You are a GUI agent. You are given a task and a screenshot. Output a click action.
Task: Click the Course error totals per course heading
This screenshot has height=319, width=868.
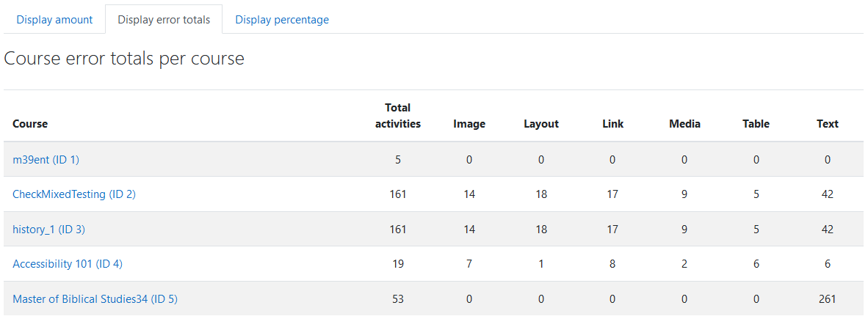(x=124, y=59)
